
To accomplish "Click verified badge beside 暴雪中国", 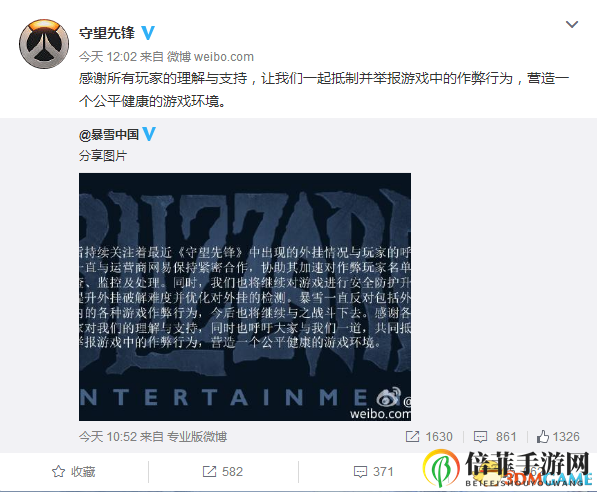I will pos(149,134).
